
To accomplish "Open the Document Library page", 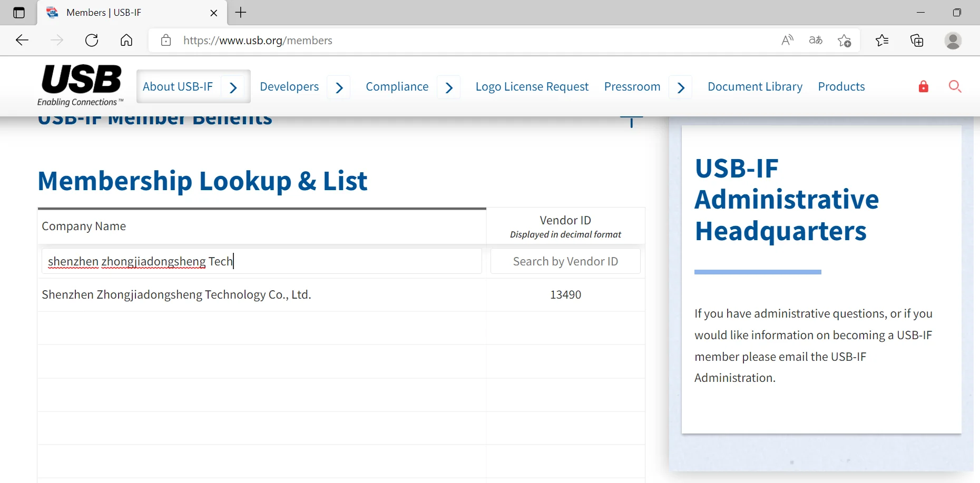I will click(x=755, y=86).
